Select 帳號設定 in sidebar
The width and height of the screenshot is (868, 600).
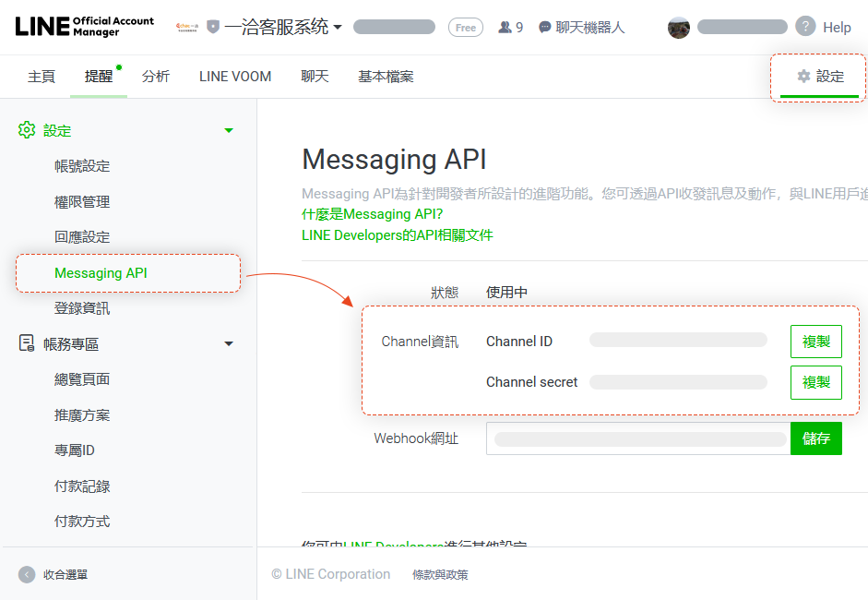pos(82,165)
